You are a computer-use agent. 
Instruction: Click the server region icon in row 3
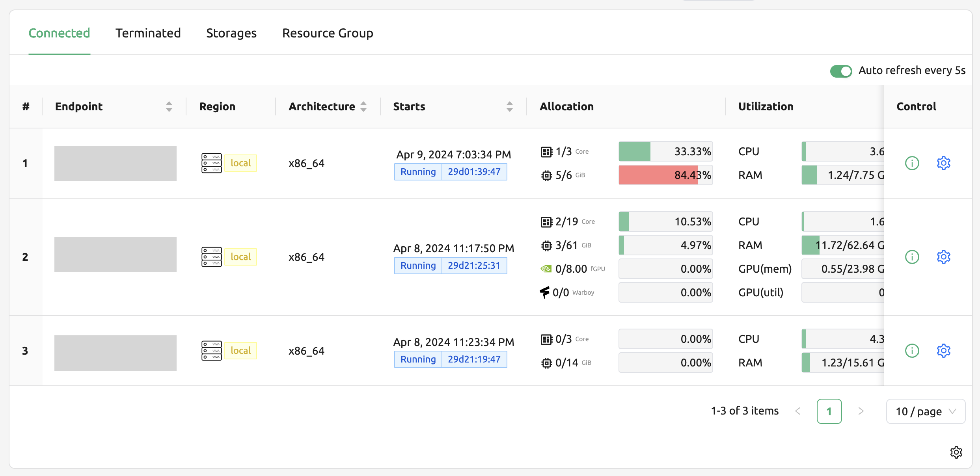212,351
